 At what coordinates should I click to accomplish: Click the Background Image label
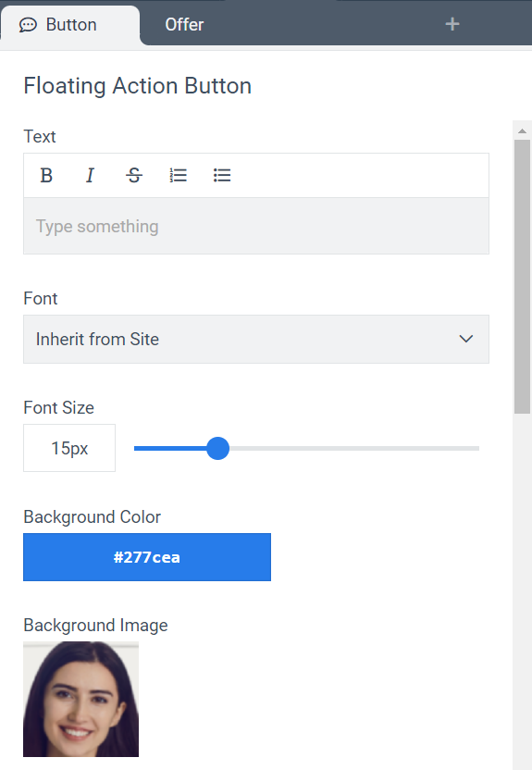[95, 626]
